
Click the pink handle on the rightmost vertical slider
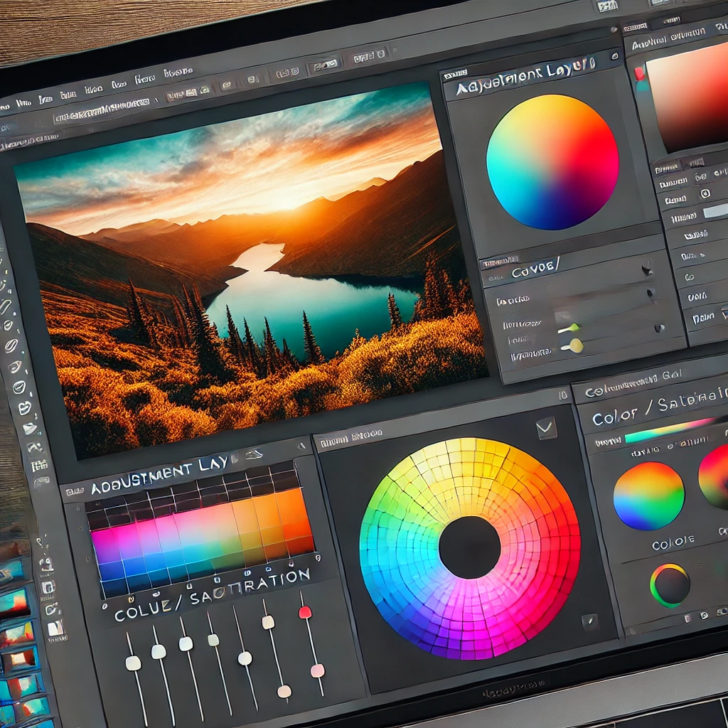point(318,670)
